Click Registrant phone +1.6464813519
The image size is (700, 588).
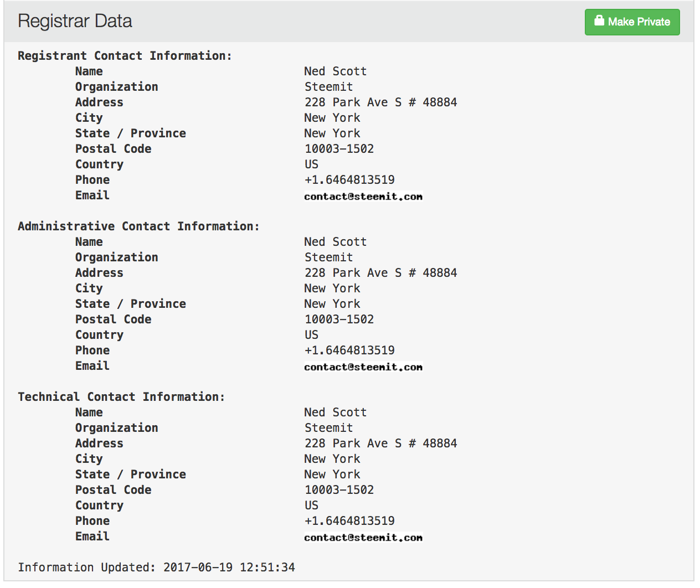pos(349,180)
